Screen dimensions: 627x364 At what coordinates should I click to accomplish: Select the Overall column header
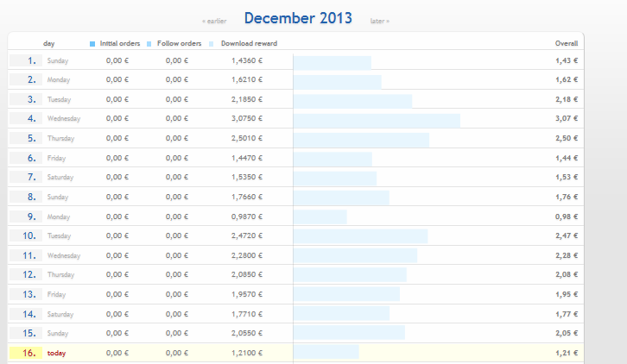(566, 43)
